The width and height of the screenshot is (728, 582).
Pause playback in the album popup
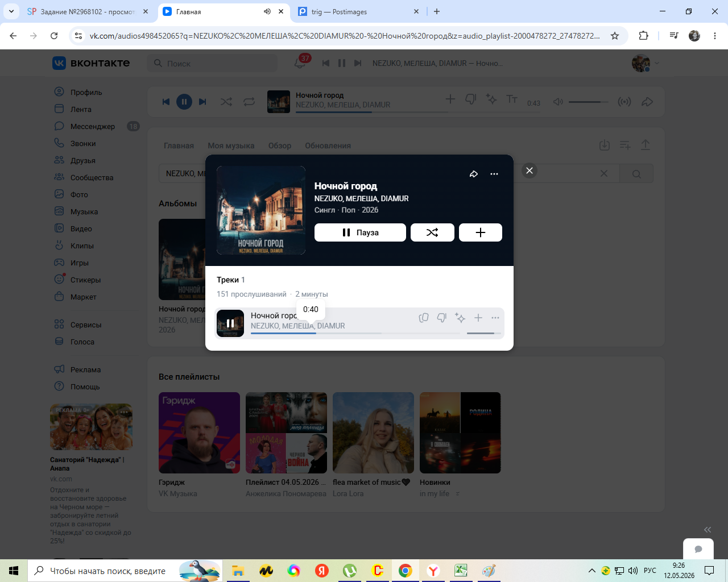360,232
